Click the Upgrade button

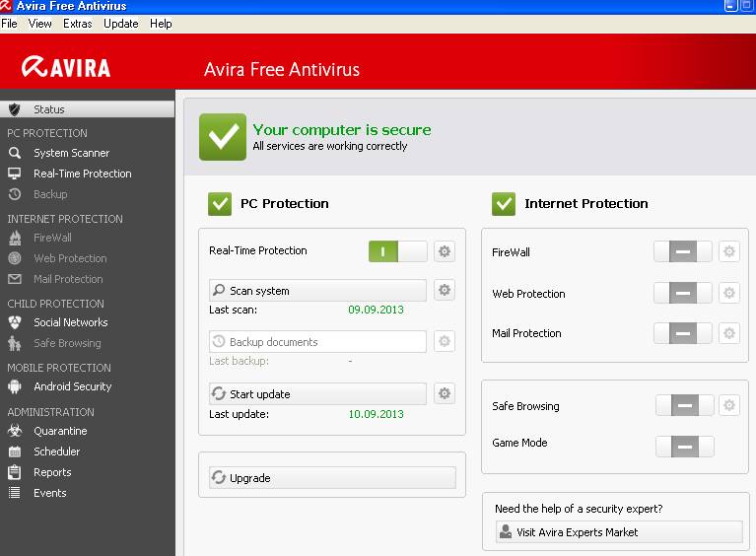tap(332, 478)
